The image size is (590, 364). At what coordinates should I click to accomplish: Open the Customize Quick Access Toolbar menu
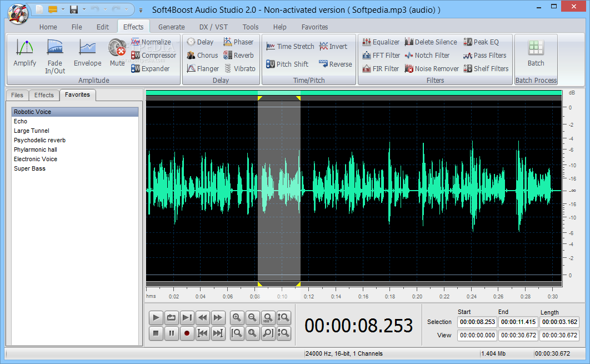pos(141,10)
